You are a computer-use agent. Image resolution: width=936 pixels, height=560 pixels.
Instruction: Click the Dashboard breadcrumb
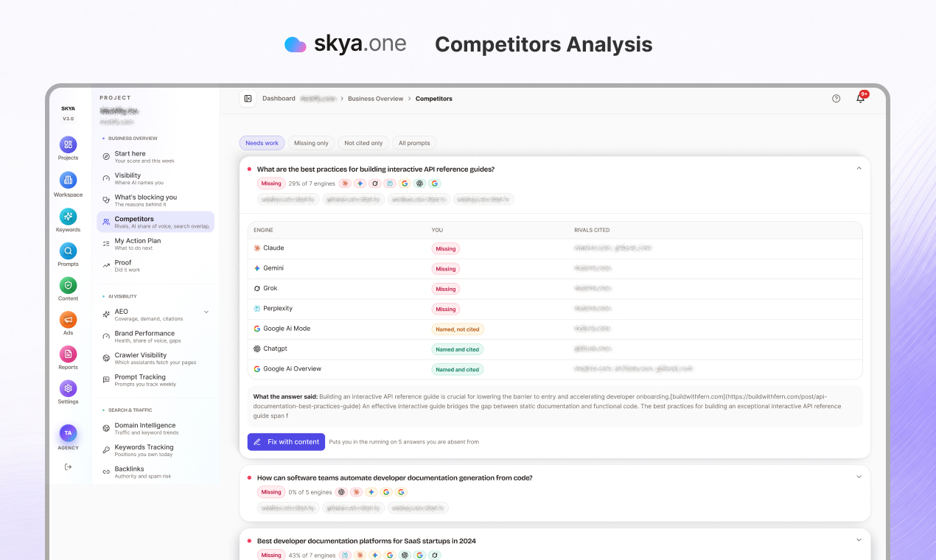[279, 98]
